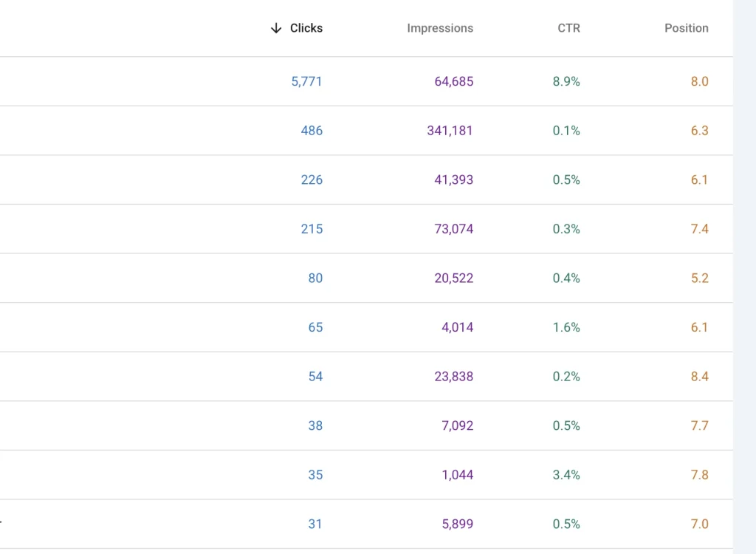The width and height of the screenshot is (756, 554).
Task: Click the 0.1% CTR cell
Action: click(566, 130)
